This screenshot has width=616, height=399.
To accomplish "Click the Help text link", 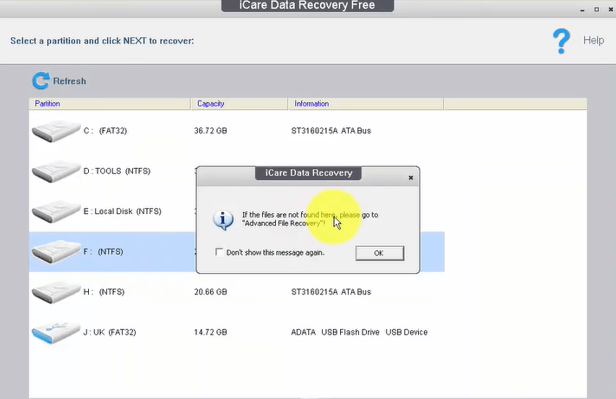I will (x=593, y=40).
